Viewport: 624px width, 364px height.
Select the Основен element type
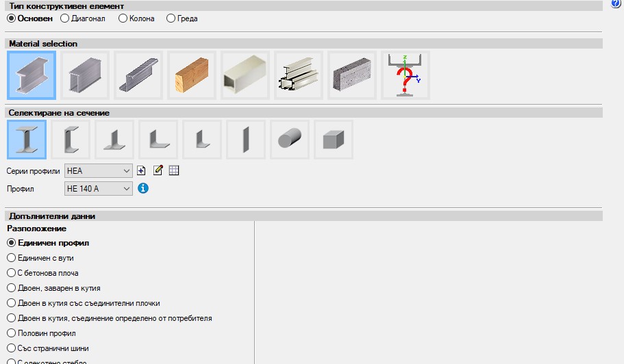coord(30,18)
